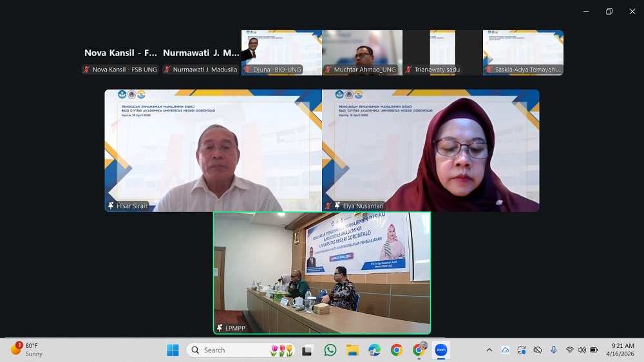Open WhatsApp from the taskbar

coord(330,350)
